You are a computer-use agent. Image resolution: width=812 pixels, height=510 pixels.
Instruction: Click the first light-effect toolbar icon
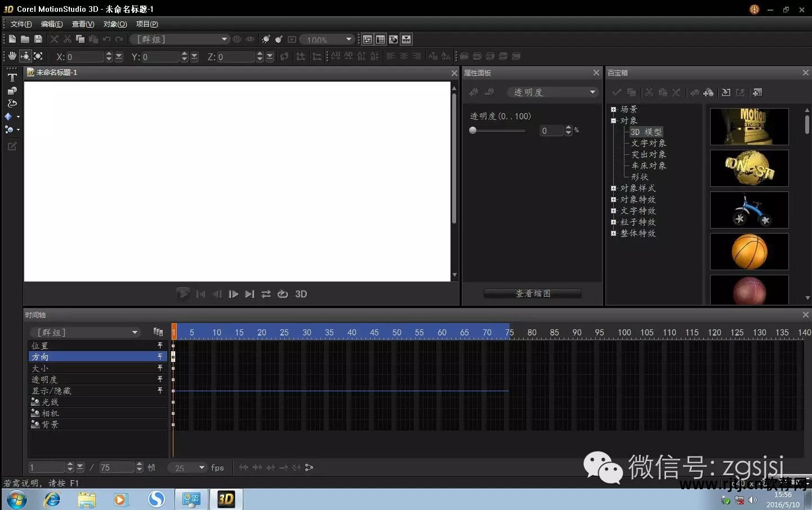coord(266,39)
